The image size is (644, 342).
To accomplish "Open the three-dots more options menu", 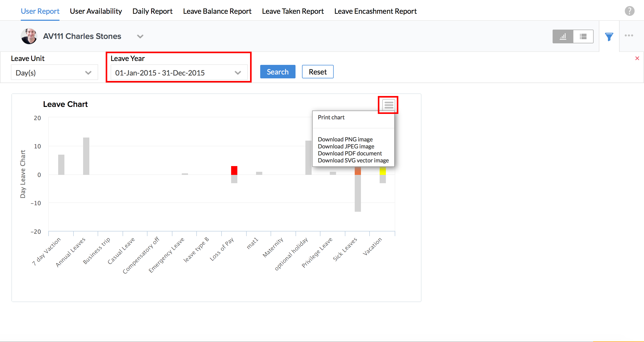I will click(629, 36).
